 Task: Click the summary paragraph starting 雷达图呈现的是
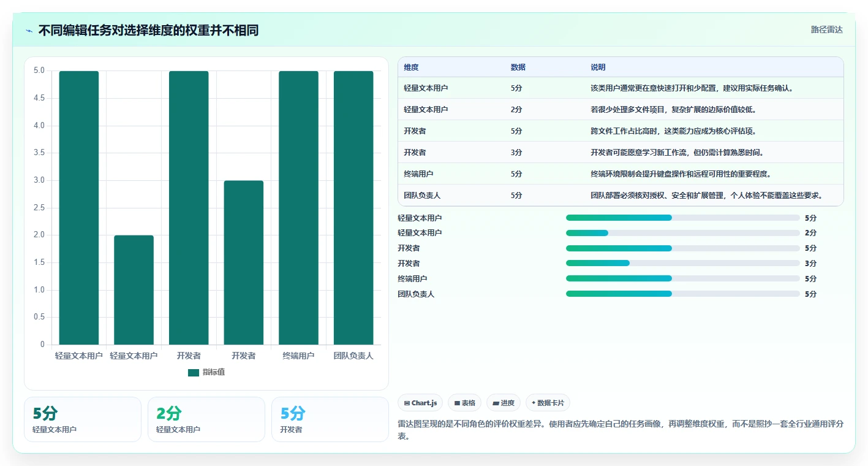click(621, 430)
